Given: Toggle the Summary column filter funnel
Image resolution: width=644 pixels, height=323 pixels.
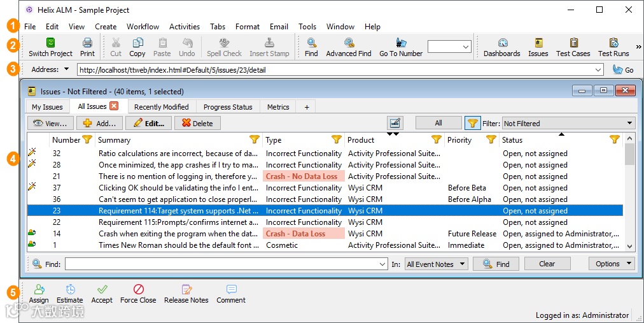Looking at the screenshot, I should point(255,140).
